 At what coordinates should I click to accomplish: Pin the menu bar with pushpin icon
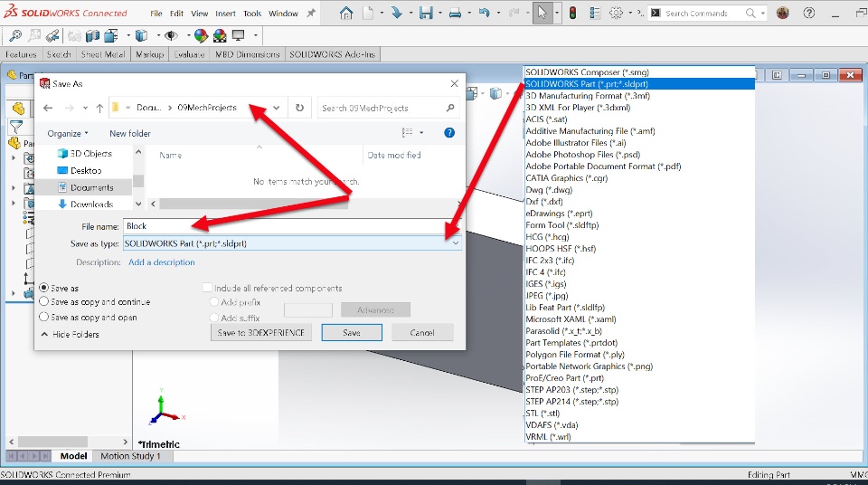(x=311, y=13)
